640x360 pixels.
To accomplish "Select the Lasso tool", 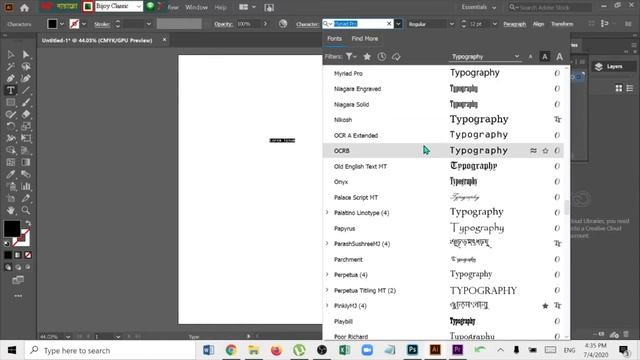I will 26,66.
